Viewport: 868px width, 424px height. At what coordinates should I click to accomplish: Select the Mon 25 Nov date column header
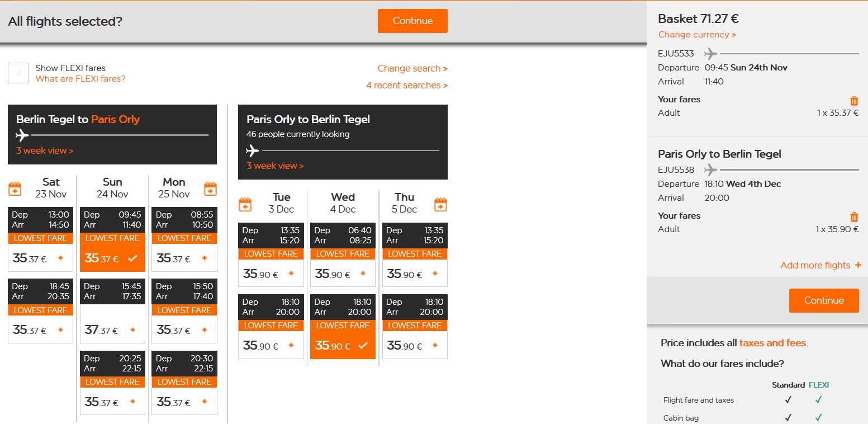pos(174,188)
